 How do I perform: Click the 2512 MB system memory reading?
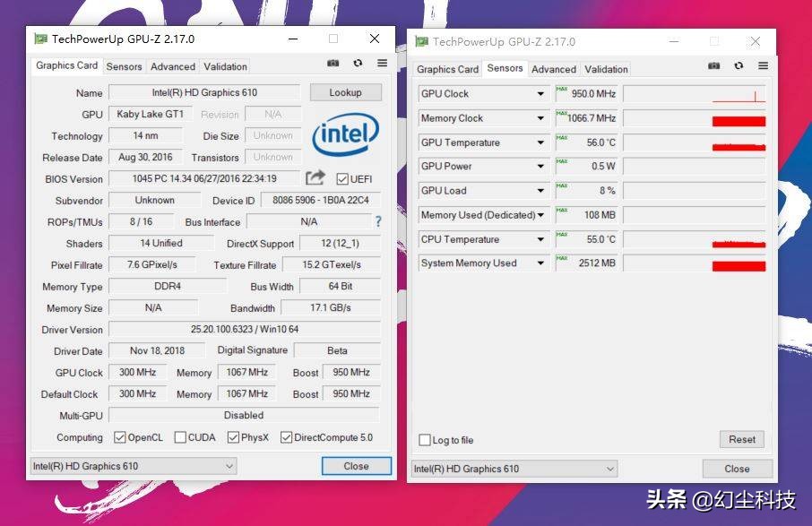[x=587, y=263]
